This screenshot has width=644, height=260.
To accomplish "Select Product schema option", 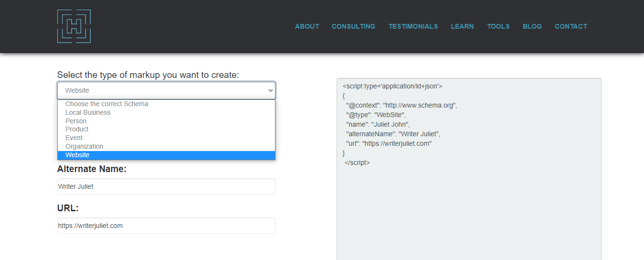I will point(166,129).
